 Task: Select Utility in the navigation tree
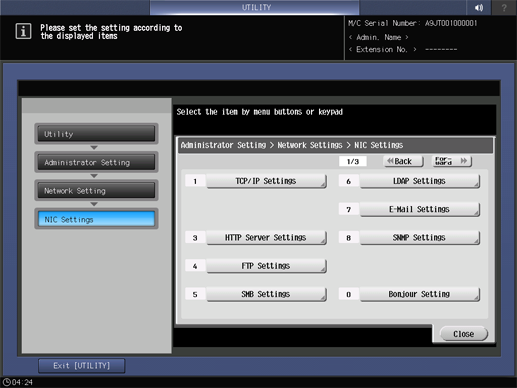click(96, 134)
